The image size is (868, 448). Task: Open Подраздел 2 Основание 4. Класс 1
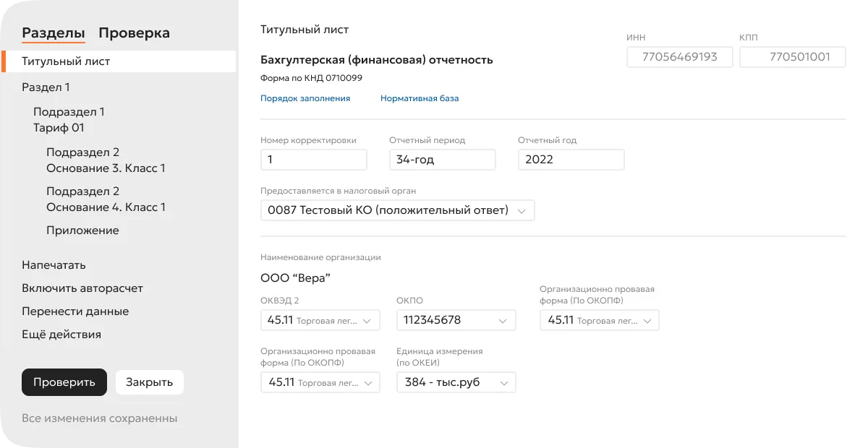tap(106, 199)
